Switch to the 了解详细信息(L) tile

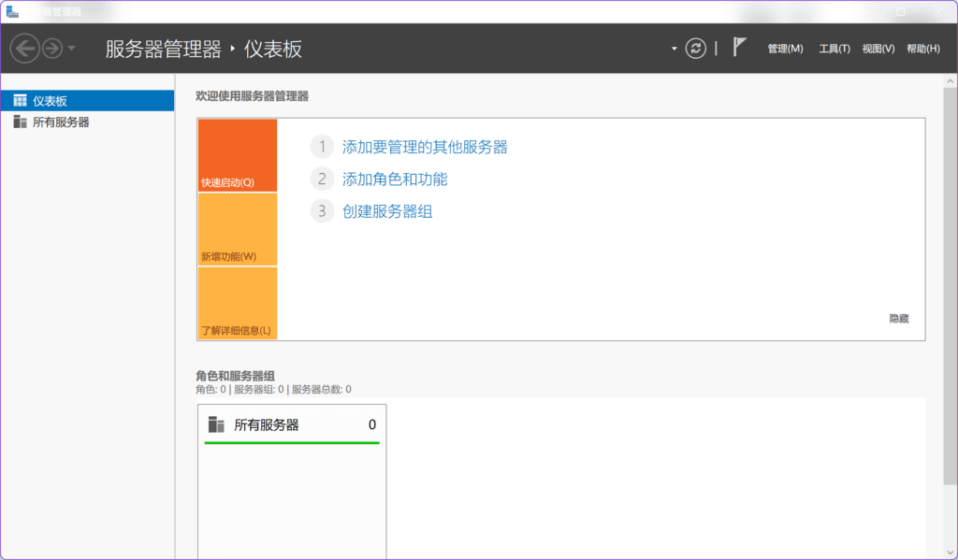pos(238,303)
